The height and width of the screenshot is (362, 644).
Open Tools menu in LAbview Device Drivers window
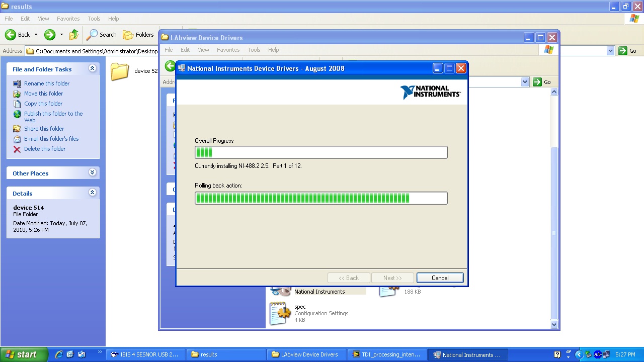pyautogui.click(x=254, y=50)
